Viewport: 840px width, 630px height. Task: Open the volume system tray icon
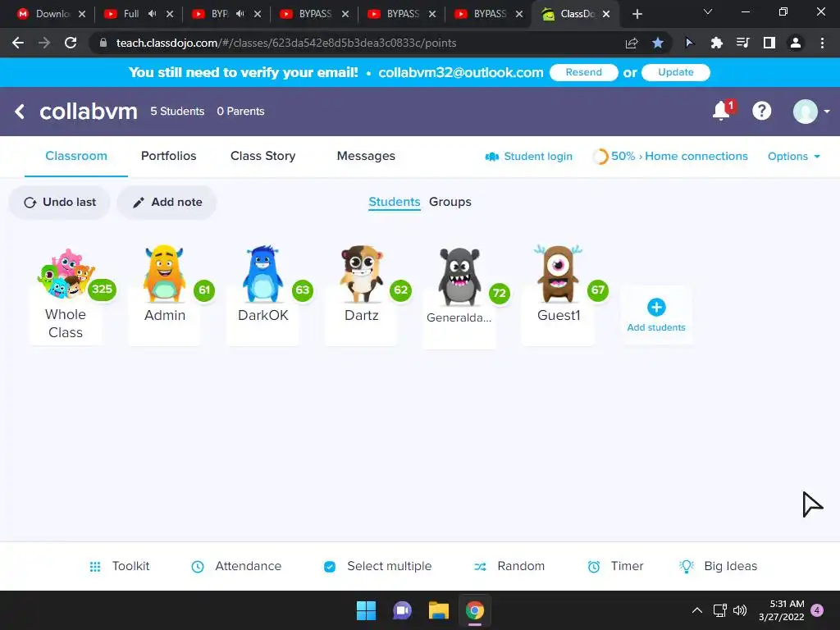click(x=740, y=610)
